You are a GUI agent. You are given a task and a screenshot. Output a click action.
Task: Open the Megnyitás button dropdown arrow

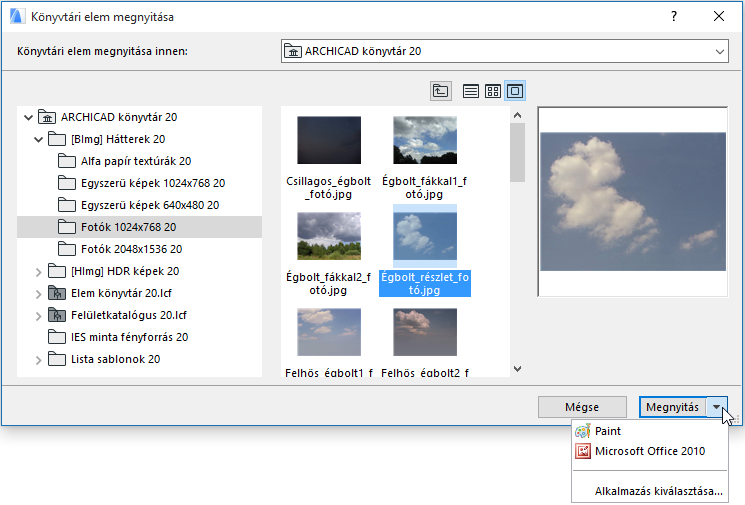pyautogui.click(x=716, y=407)
